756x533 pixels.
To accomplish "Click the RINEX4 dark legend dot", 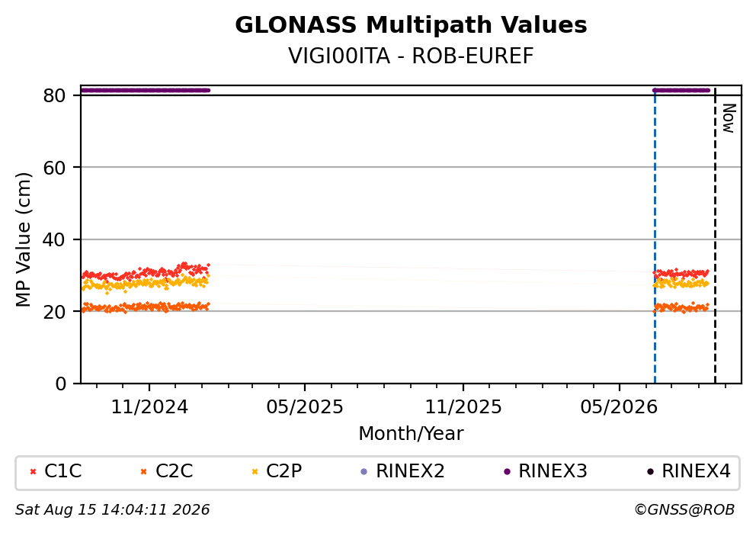I will (650, 472).
